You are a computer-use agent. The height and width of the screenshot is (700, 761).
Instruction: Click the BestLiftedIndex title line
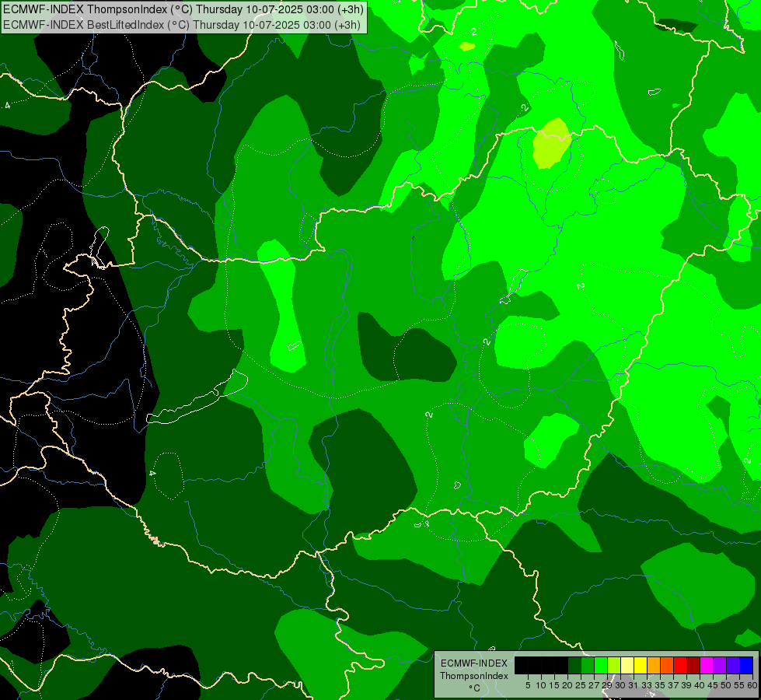click(182, 25)
